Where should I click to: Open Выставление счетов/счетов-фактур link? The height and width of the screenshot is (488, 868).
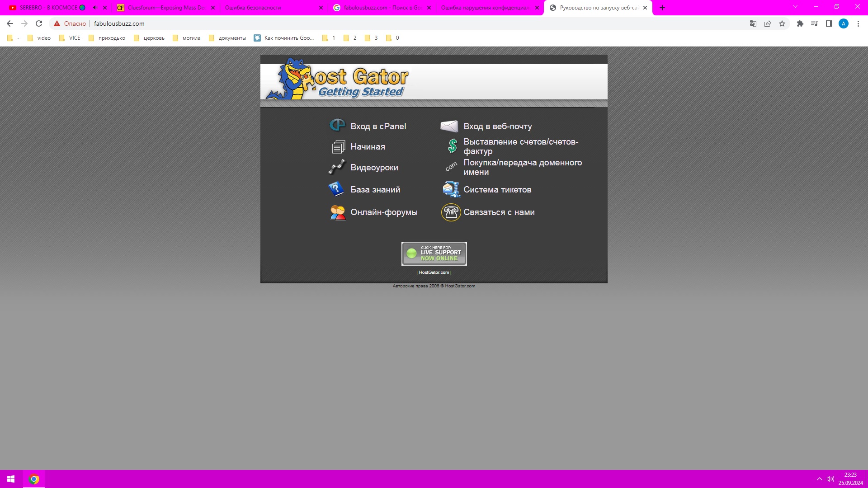521,146
